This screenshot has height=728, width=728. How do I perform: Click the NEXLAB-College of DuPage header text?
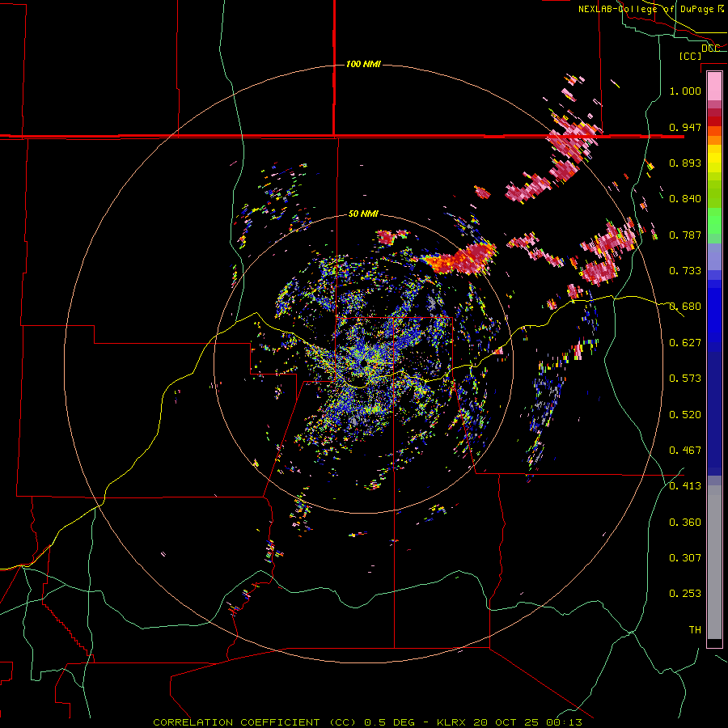(x=651, y=9)
